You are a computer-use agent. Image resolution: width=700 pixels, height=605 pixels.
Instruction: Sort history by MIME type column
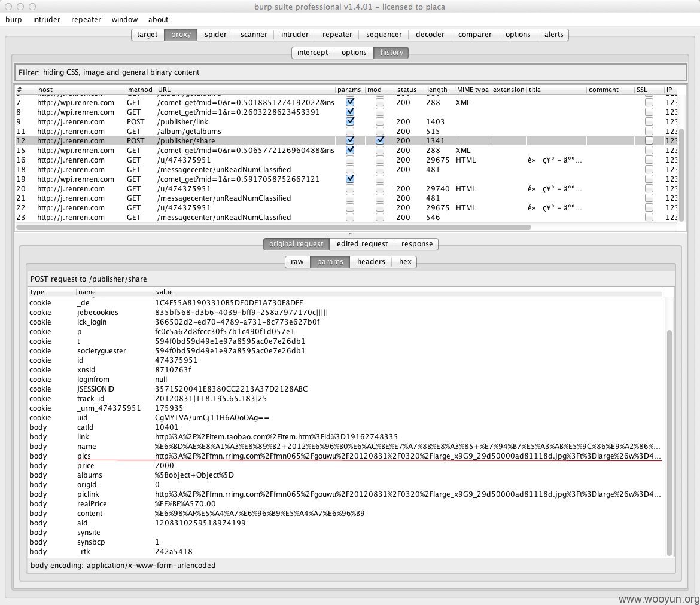click(472, 90)
